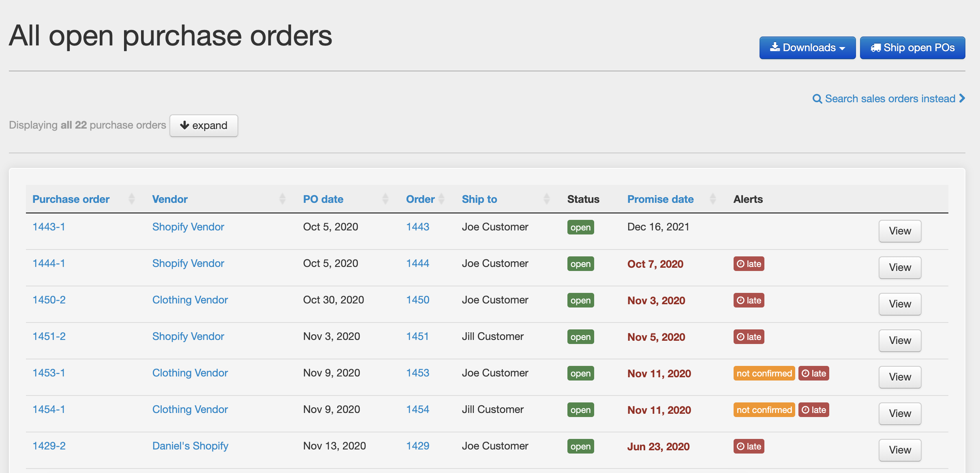
Task: Click Daniel's Shopify vendor link
Action: click(190, 446)
